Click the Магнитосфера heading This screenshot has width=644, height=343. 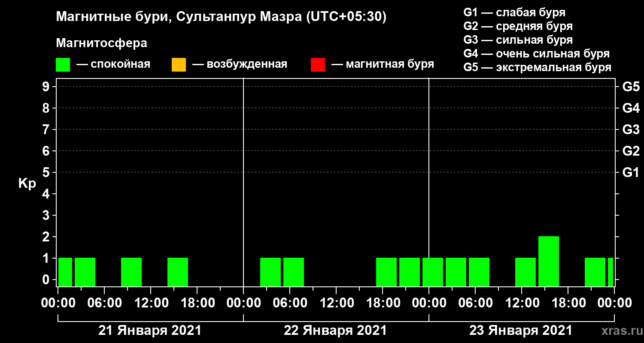[x=101, y=43]
